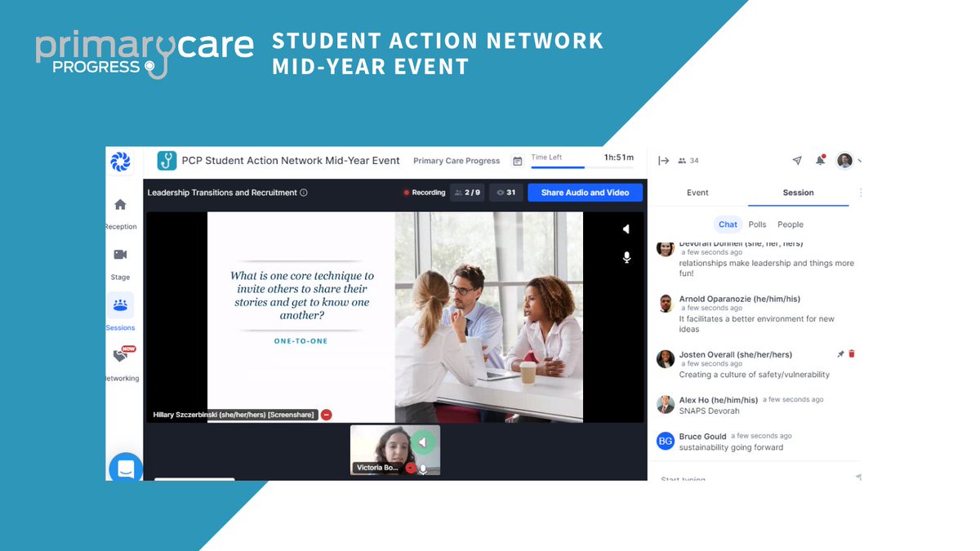Click name Bruce Gould in chat

(x=702, y=437)
